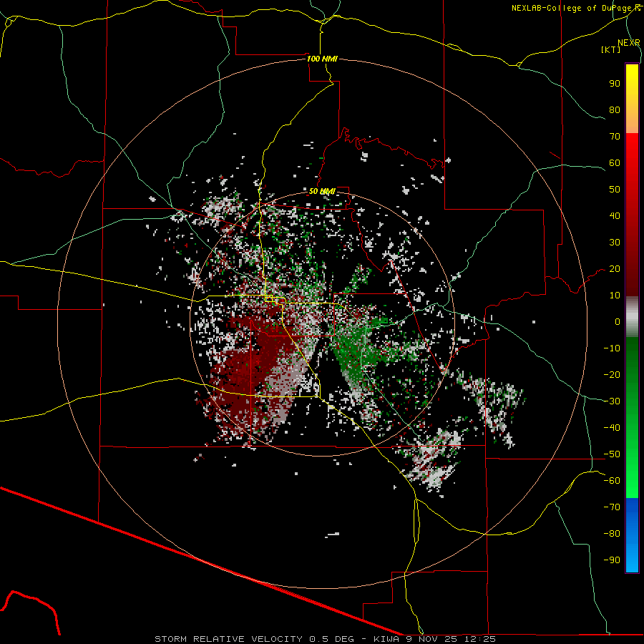Click the -80 value on the velocity scale

[x=612, y=534]
